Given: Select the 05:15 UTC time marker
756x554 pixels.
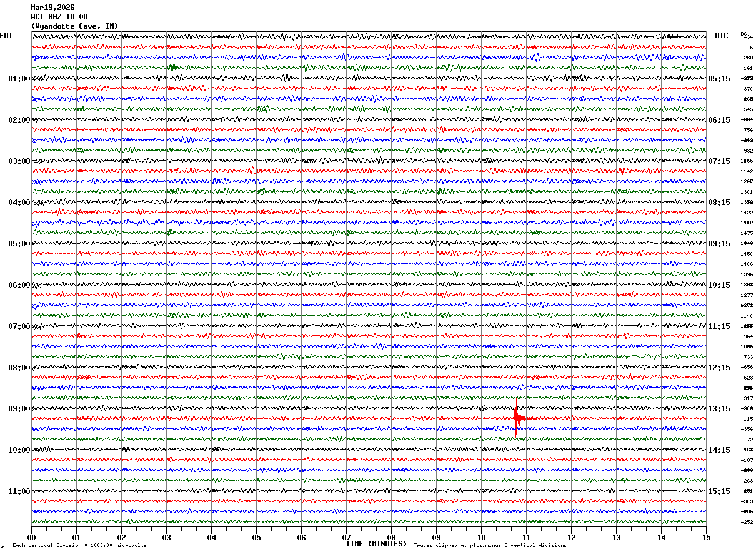Looking at the screenshot, I should click(x=719, y=79).
